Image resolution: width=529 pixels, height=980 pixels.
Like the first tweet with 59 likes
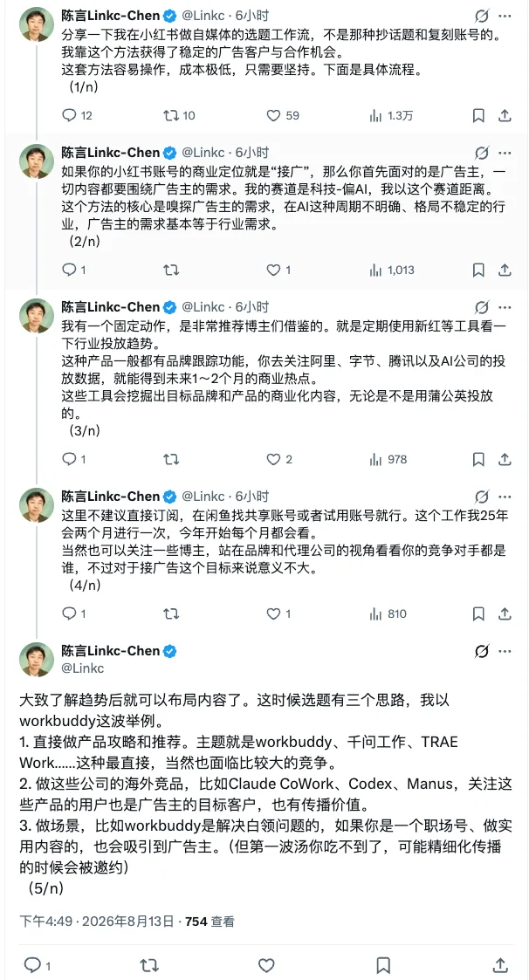tap(283, 115)
